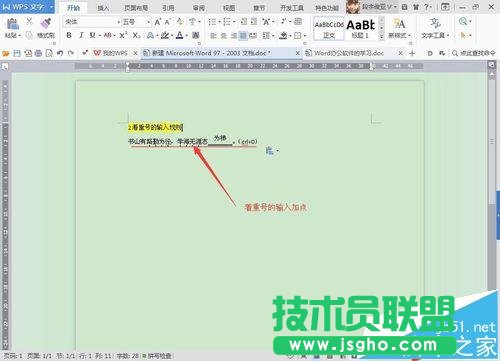This screenshot has width=500, height=361.
Task: Decrease font size with the smaller A icon
Action: tap(168, 22)
